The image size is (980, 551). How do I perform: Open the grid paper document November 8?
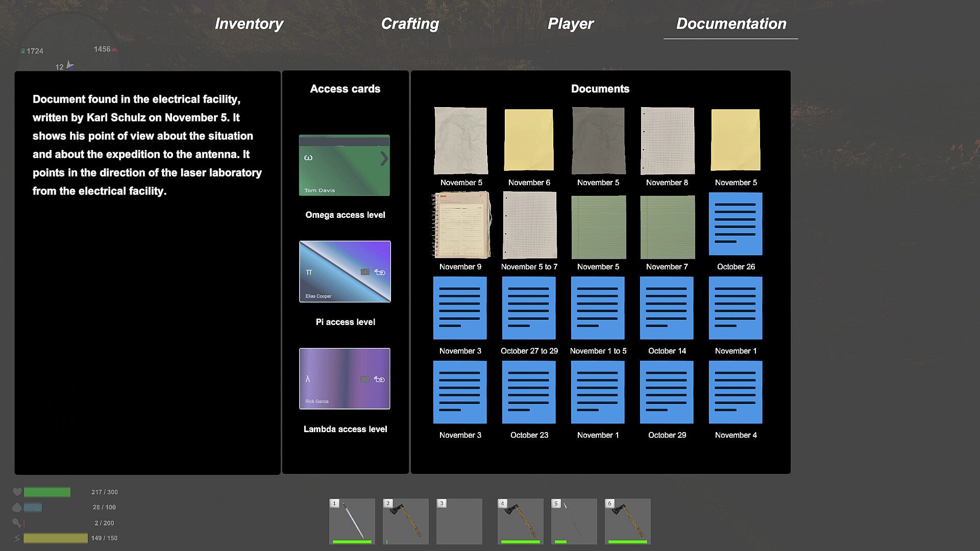(x=667, y=141)
